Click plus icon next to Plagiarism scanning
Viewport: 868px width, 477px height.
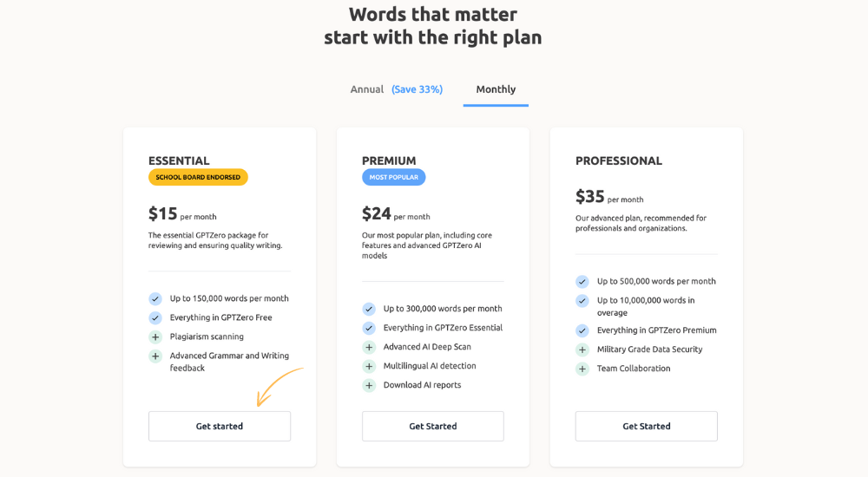[x=155, y=337]
